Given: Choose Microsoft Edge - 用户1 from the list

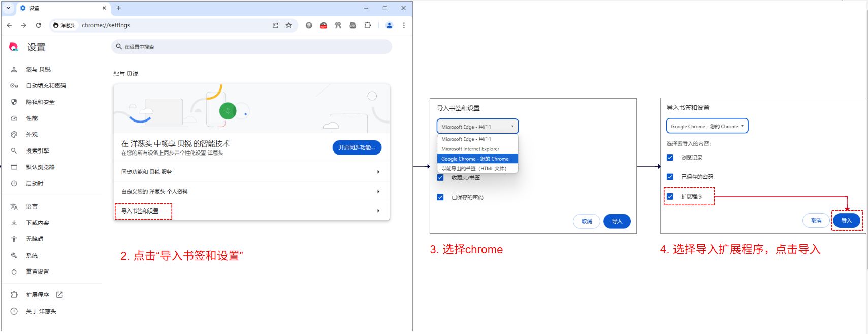Looking at the screenshot, I should pyautogui.click(x=477, y=139).
